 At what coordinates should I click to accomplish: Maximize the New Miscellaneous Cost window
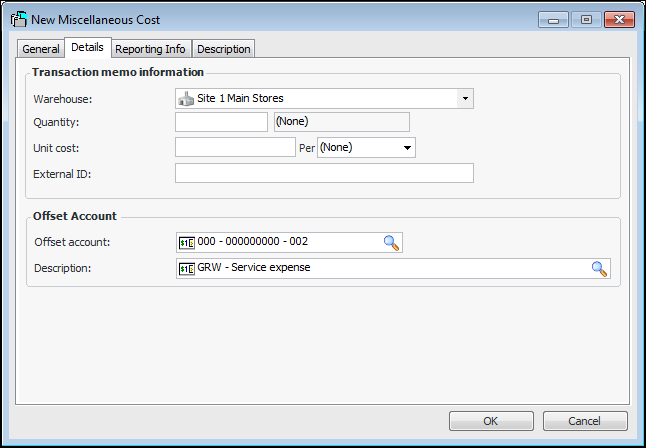coord(586,20)
